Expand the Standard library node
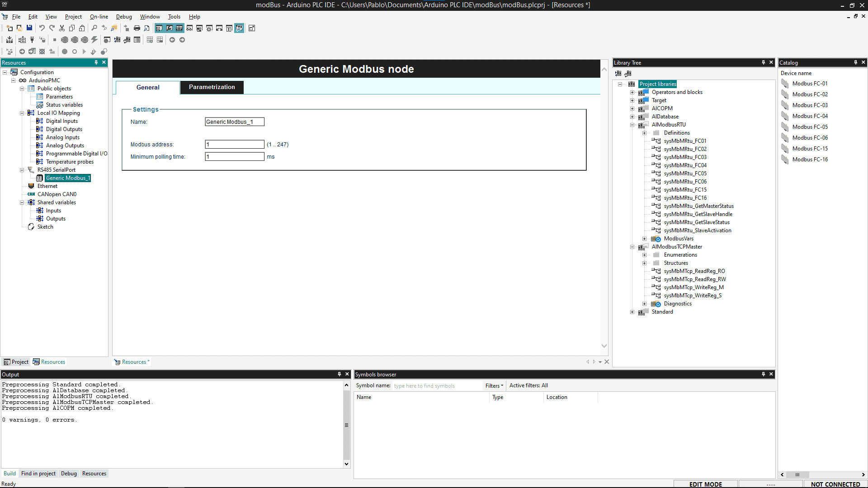This screenshot has height=488, width=868. click(632, 312)
